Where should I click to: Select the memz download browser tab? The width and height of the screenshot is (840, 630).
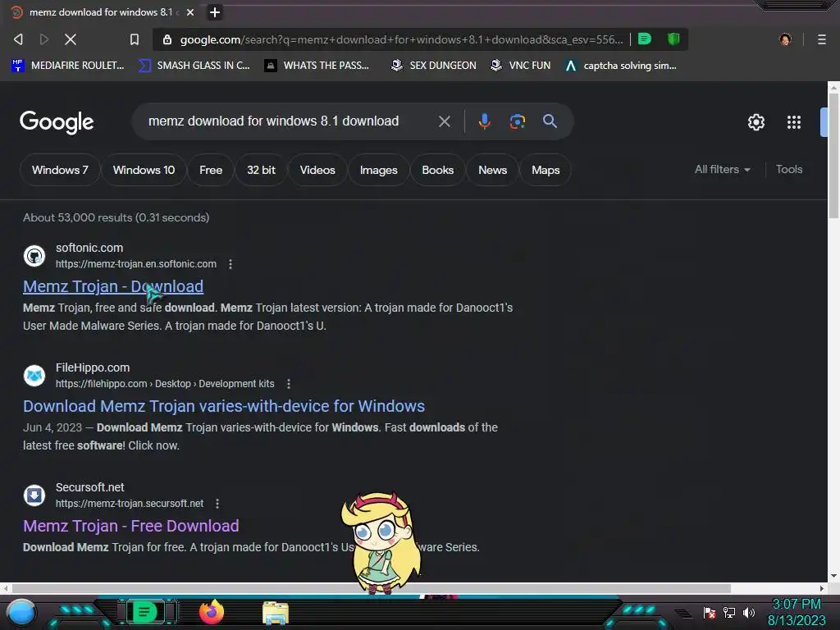coord(103,12)
